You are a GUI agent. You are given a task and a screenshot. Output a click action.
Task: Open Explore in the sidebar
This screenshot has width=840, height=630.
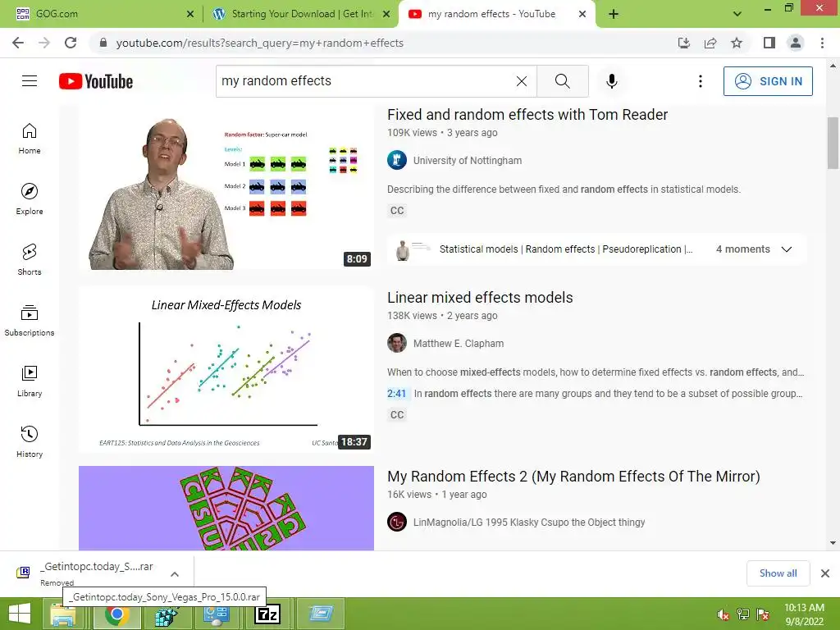(30, 199)
